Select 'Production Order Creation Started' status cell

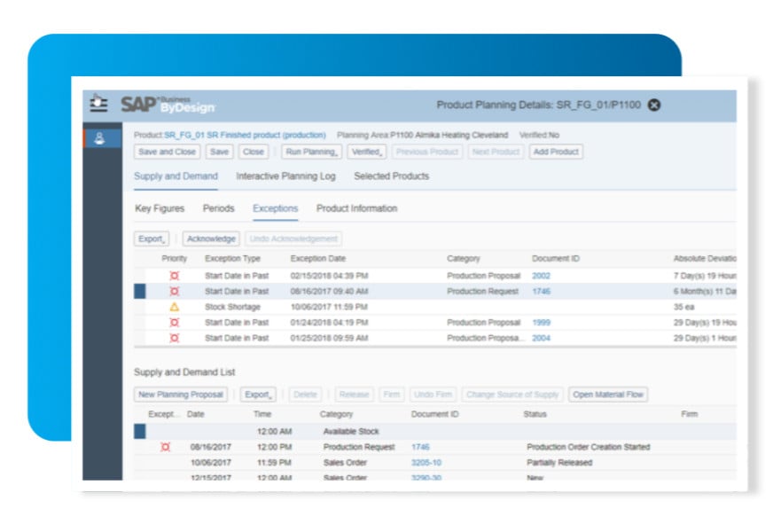[588, 447]
